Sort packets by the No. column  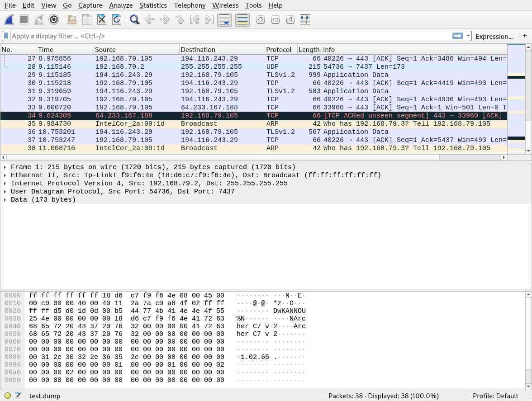click(19, 49)
